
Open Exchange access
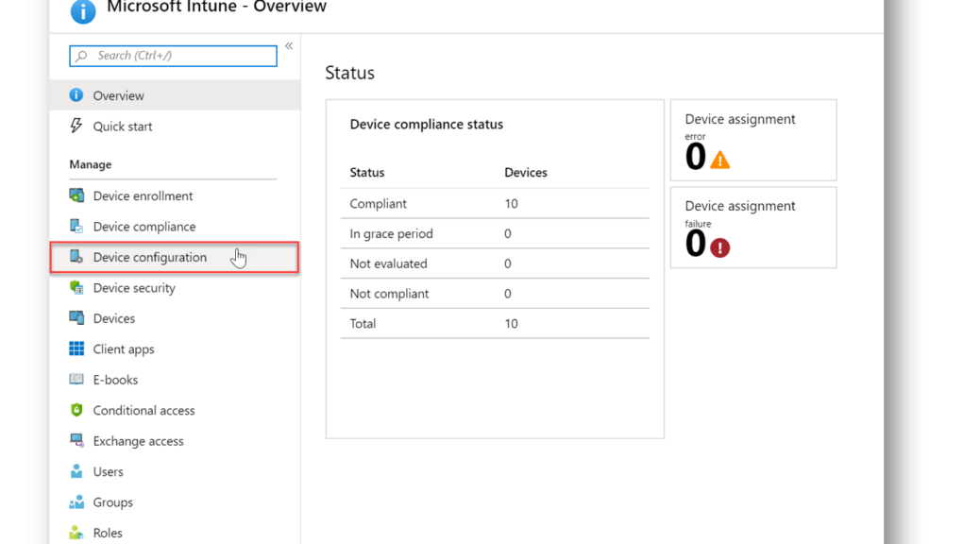point(175,441)
